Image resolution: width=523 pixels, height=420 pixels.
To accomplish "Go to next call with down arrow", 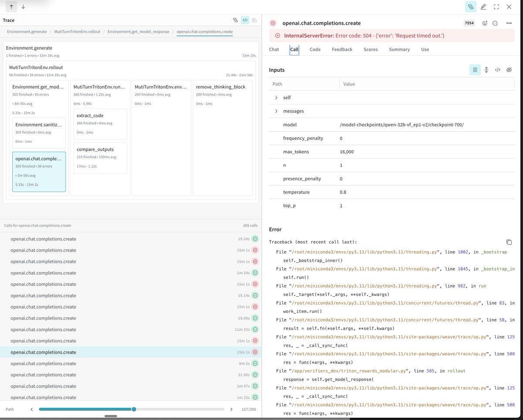I will tap(23, 7).
